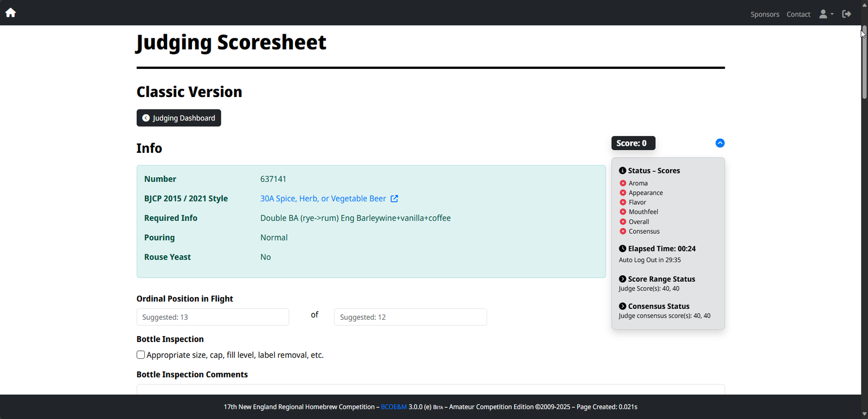Open 30A Spice, Herb, or Vegetable Beer link
868x419 pixels.
[323, 199]
